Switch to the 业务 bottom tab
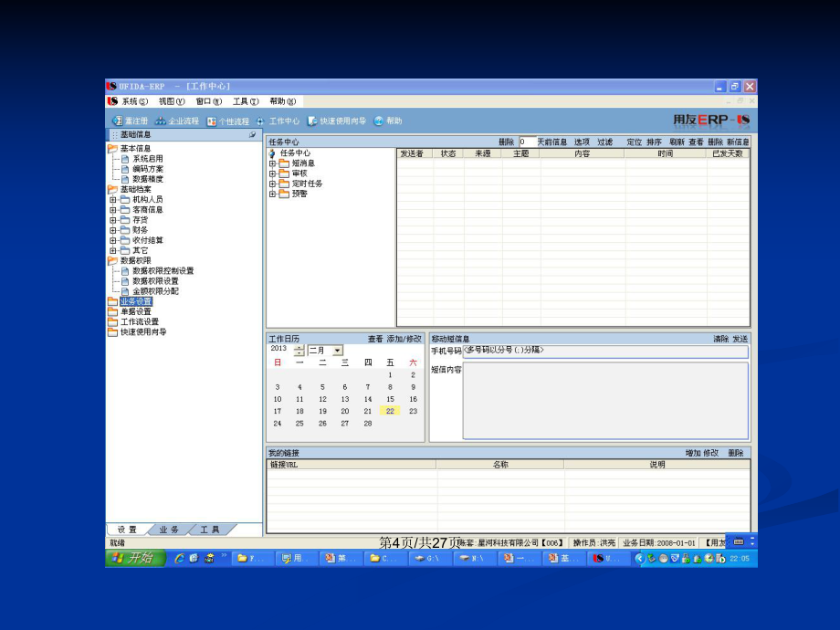The image size is (840, 630). 169,530
